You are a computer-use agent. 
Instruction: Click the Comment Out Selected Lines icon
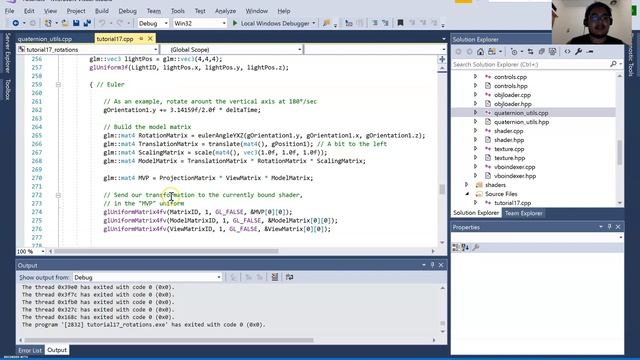point(374,23)
